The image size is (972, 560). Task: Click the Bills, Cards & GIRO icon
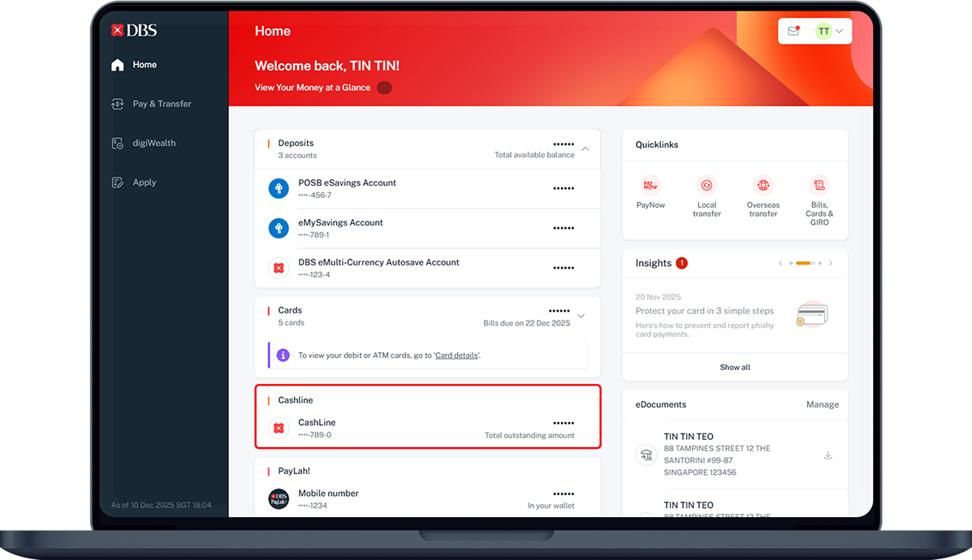819,185
